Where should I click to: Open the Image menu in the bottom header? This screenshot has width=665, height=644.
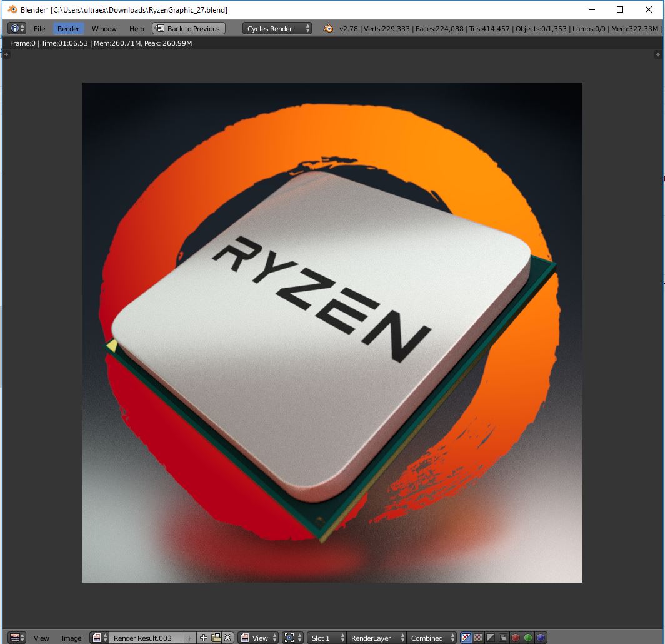pyautogui.click(x=71, y=638)
